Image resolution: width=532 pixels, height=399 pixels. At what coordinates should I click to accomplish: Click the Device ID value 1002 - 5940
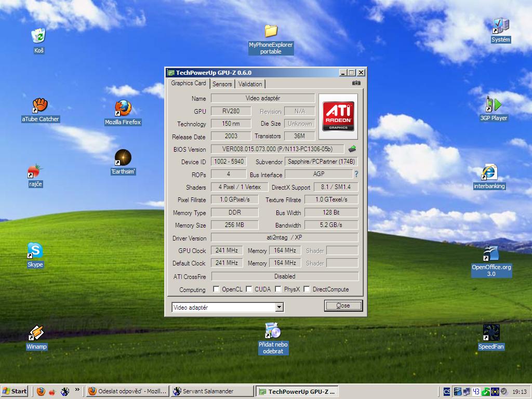click(x=229, y=162)
